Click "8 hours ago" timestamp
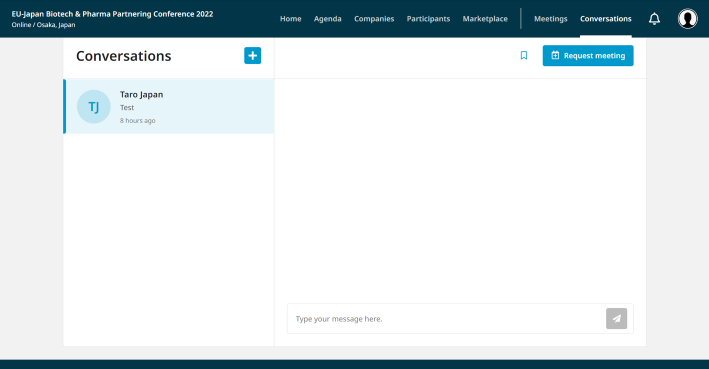The width and height of the screenshot is (709, 369). pyautogui.click(x=137, y=121)
